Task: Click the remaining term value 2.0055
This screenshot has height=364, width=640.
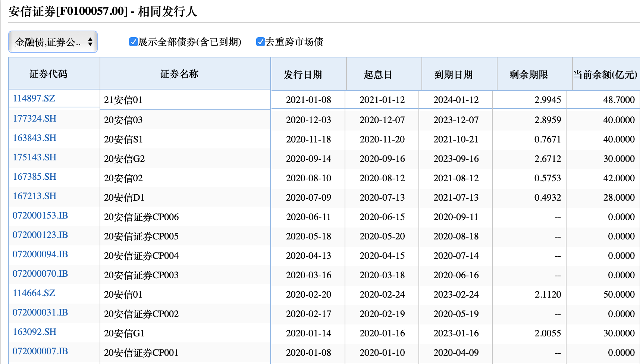Action: (548, 333)
